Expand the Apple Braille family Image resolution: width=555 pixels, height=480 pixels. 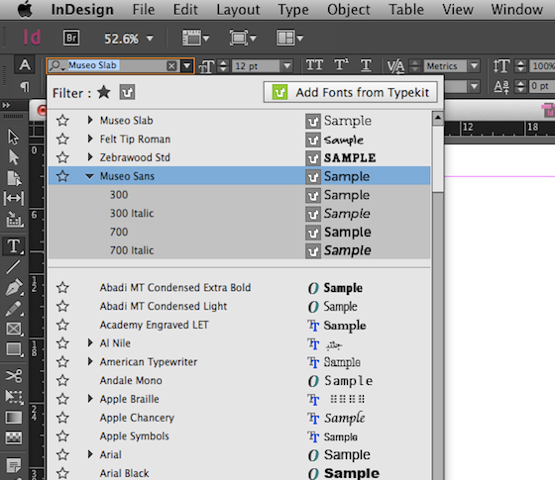[90, 399]
